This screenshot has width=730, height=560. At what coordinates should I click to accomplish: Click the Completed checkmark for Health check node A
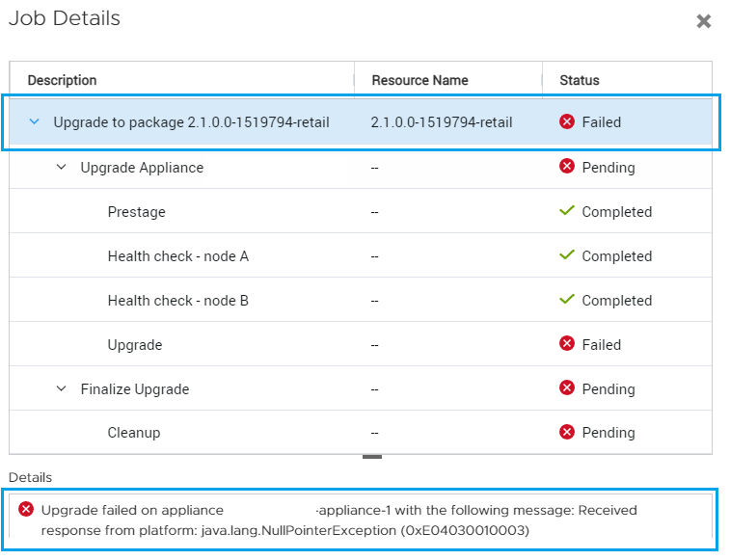tap(567, 255)
